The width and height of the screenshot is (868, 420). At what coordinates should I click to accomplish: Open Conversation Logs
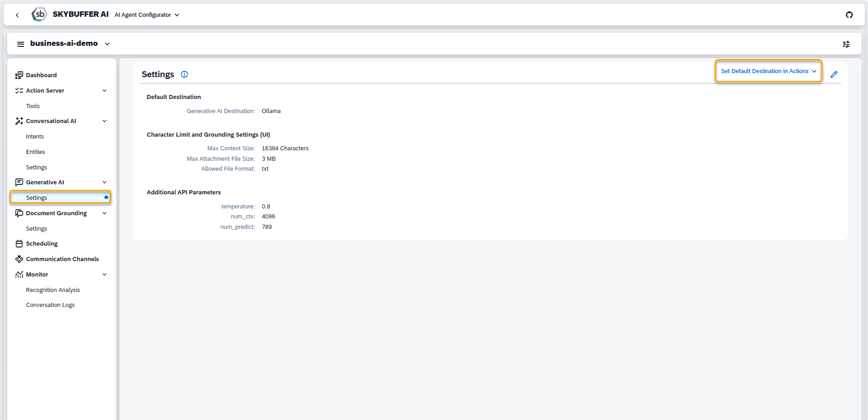click(x=50, y=305)
